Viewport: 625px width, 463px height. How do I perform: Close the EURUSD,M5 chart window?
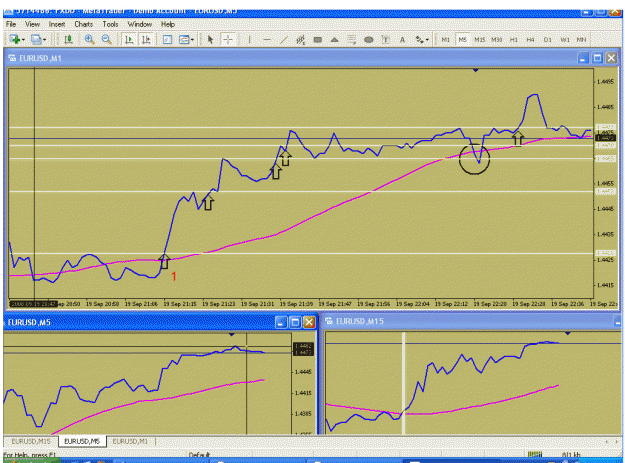coord(309,322)
